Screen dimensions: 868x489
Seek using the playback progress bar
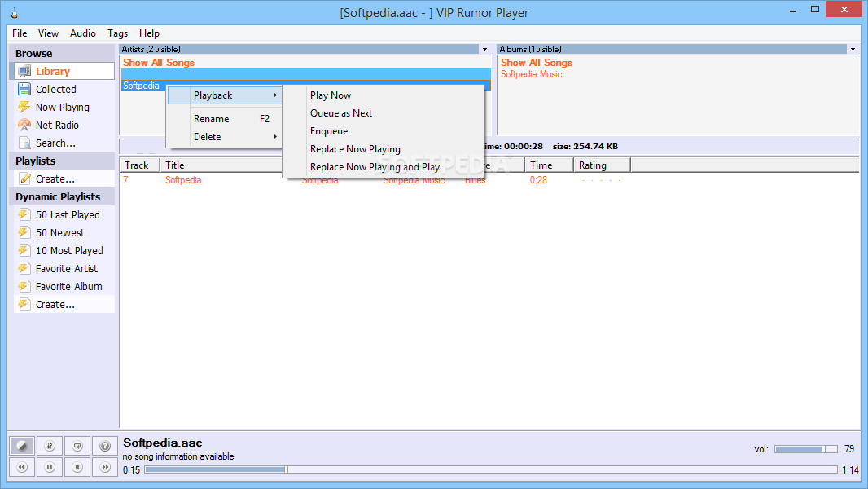(491, 469)
